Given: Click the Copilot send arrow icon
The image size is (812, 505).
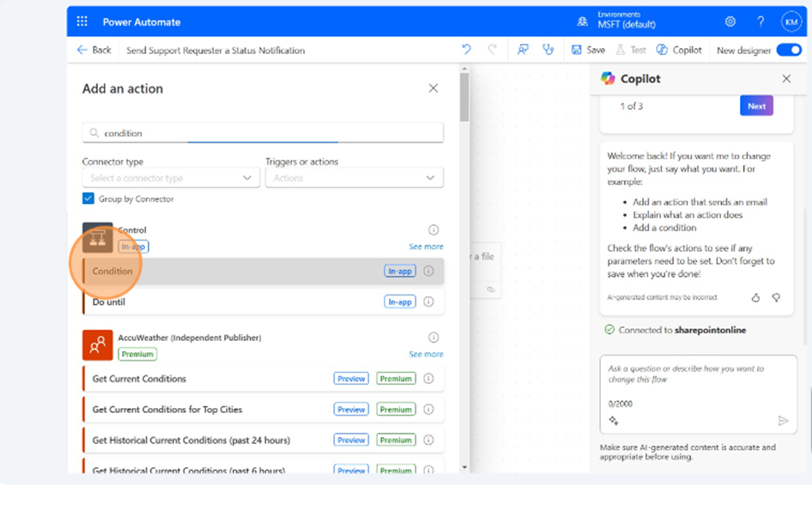Looking at the screenshot, I should pos(783,421).
